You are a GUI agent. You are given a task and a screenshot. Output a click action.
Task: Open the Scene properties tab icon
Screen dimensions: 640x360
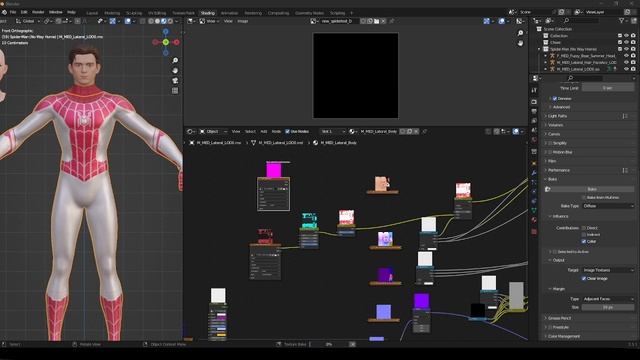click(x=534, y=130)
